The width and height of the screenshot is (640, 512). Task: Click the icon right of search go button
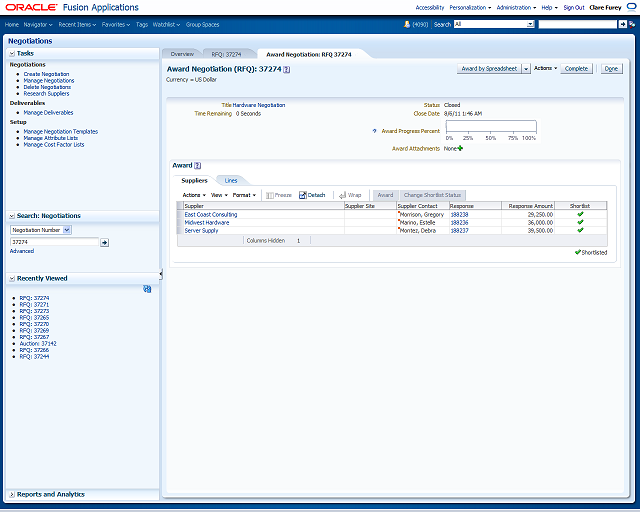click(632, 24)
